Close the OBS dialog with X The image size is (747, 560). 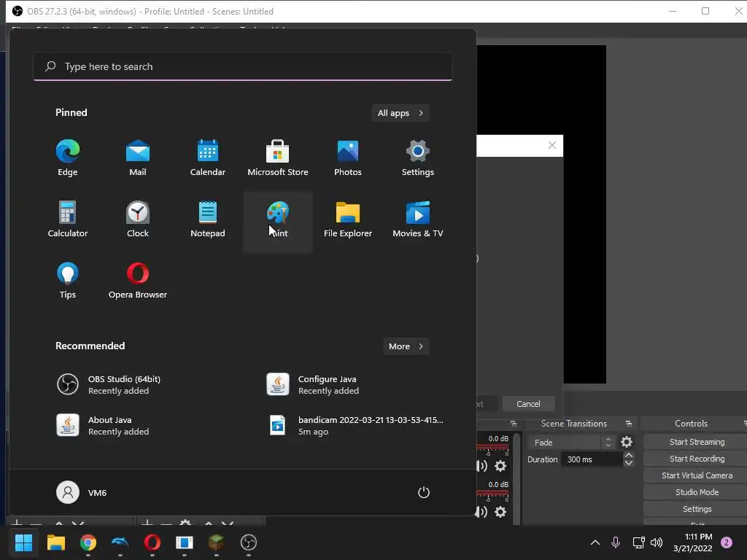552,145
